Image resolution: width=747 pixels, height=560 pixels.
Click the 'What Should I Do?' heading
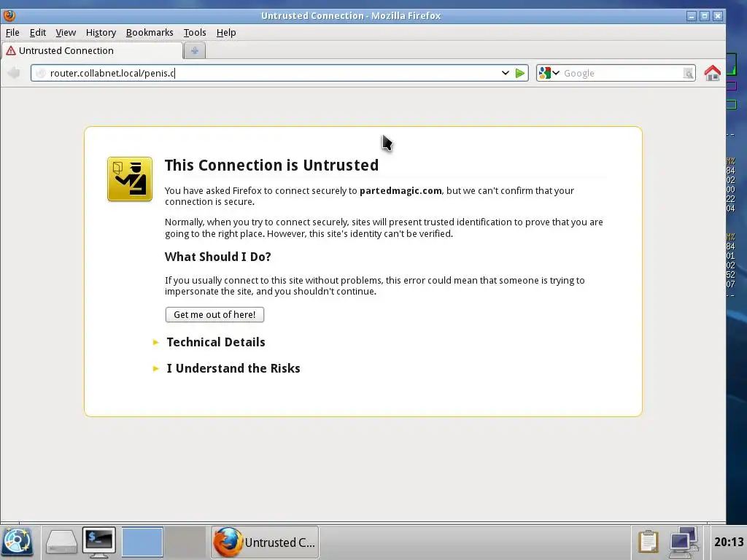[217, 257]
